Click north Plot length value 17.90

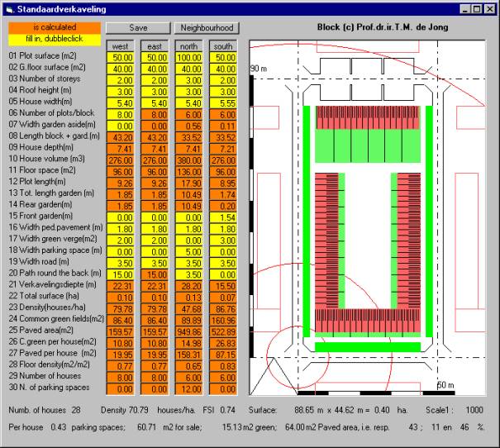[188, 183]
